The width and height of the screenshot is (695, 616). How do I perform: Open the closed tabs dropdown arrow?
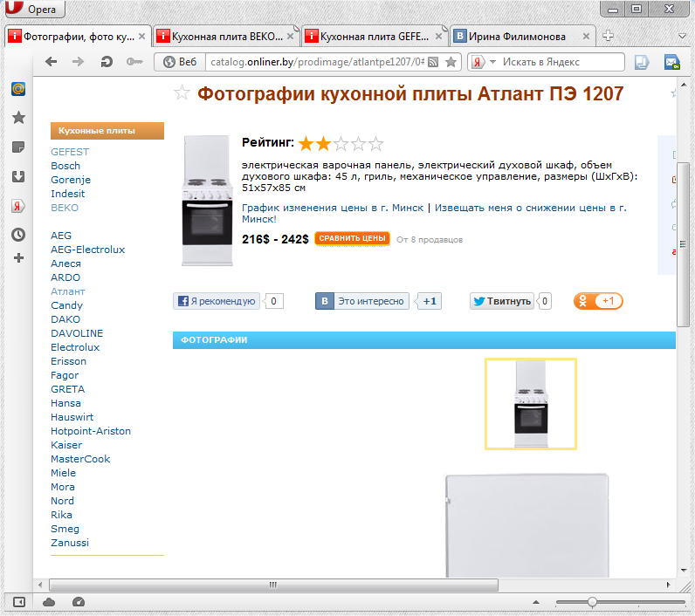(683, 36)
